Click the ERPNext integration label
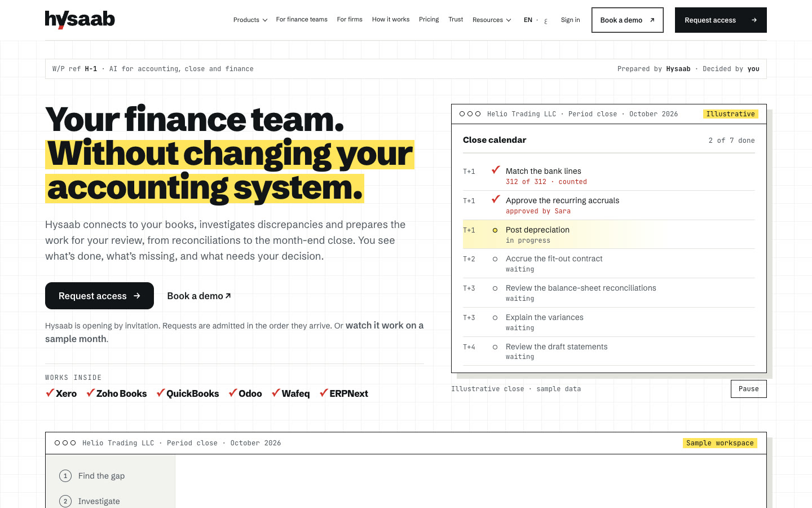This screenshot has width=812, height=508. pos(343,393)
